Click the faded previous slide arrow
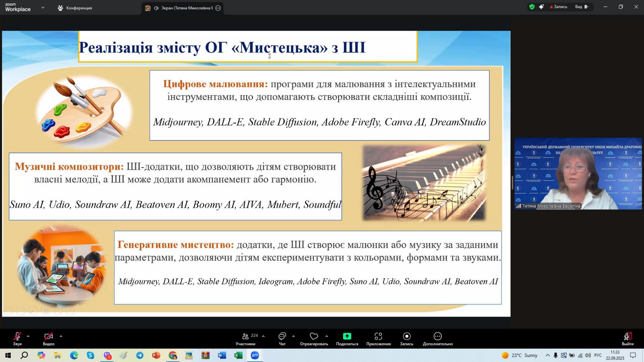 tap(9, 311)
